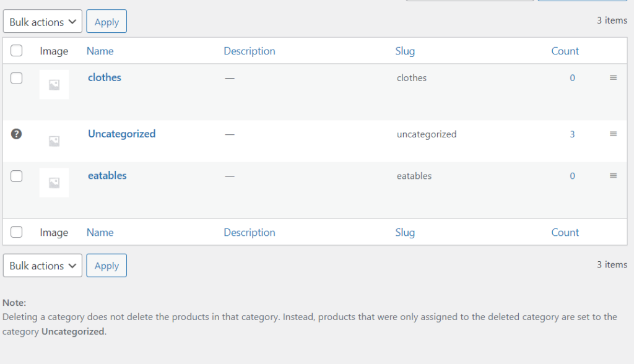634x364 pixels.
Task: Click the drag handle icon for Uncategorized row
Action: click(613, 134)
